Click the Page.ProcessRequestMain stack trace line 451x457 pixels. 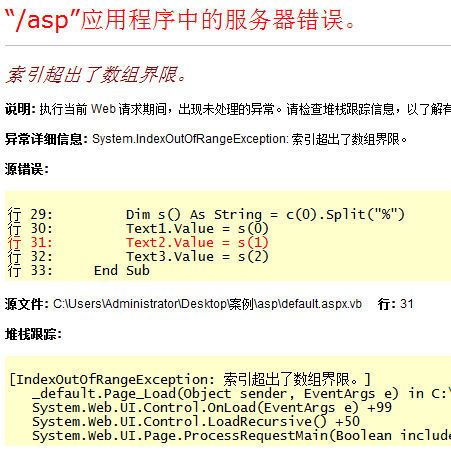tap(241, 436)
